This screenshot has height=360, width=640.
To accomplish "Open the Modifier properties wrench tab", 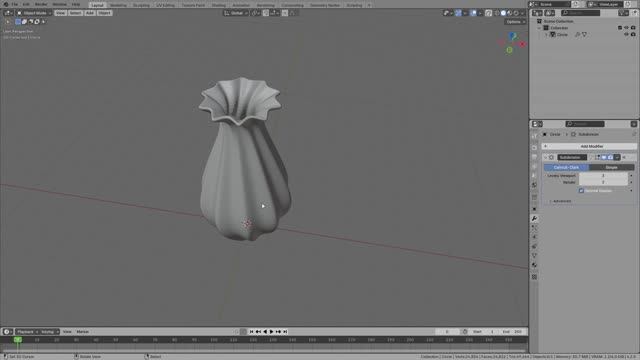I will [x=534, y=219].
